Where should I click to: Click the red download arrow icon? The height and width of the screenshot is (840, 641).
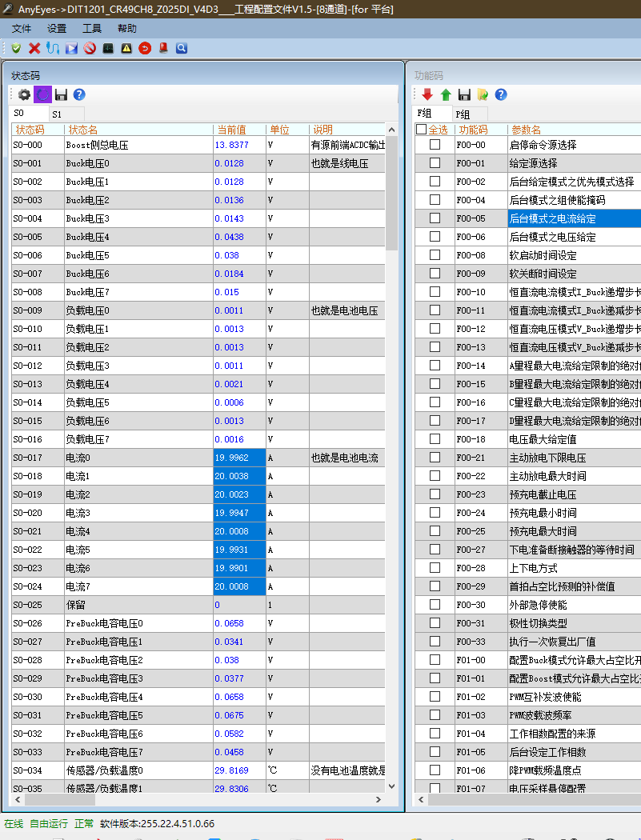pos(427,95)
